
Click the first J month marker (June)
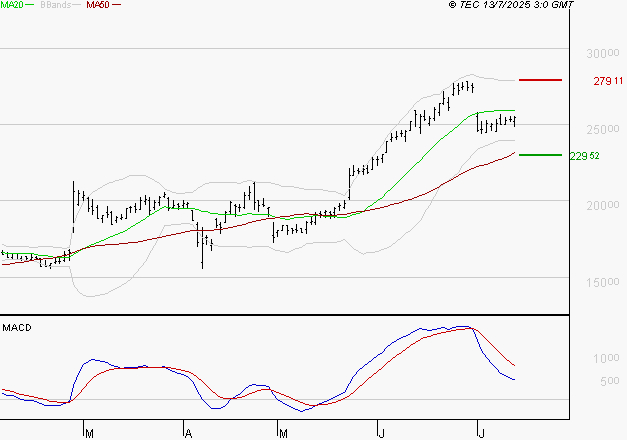[x=382, y=434]
